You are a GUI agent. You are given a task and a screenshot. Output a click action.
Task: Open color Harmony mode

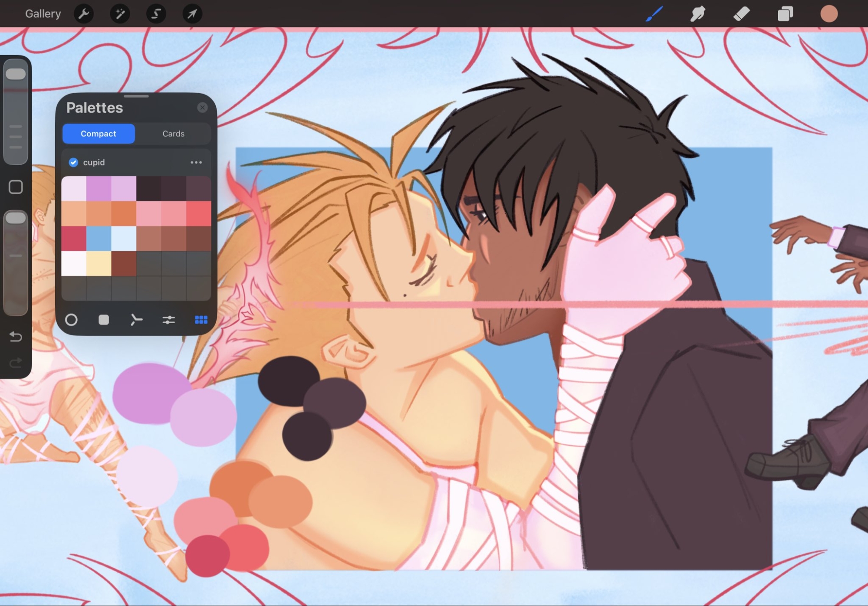pyautogui.click(x=136, y=320)
